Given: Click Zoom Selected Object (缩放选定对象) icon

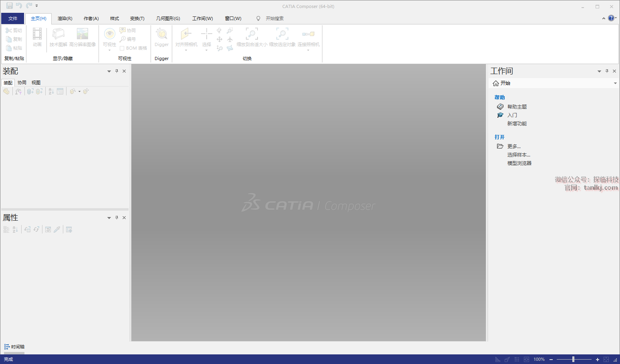Looking at the screenshot, I should (x=282, y=34).
